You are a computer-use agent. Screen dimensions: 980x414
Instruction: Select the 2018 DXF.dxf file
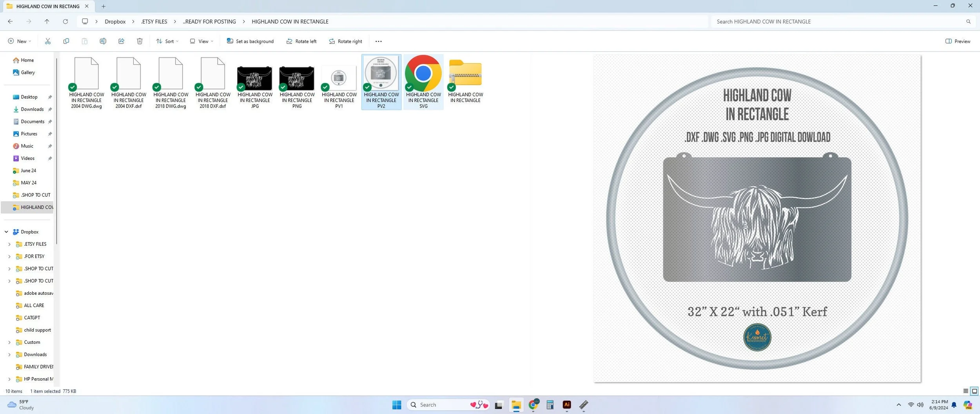(213, 83)
